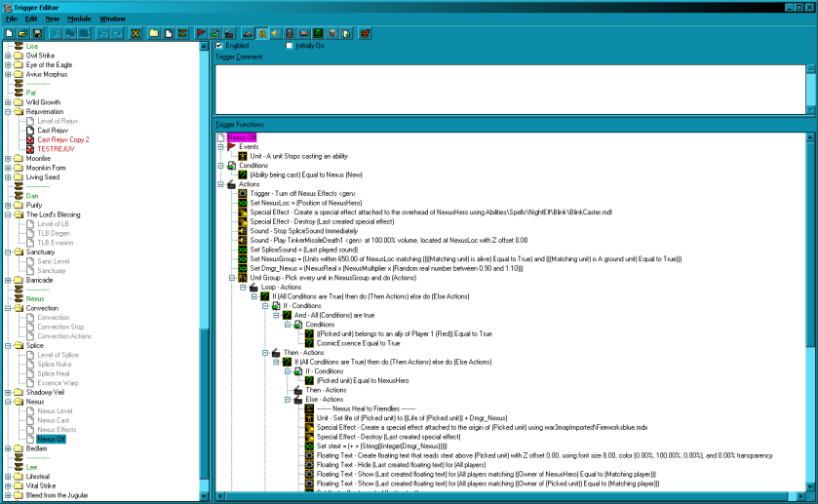This screenshot has height=504, width=818.
Task: Test the map with the checkmark icon
Action: tap(365, 33)
